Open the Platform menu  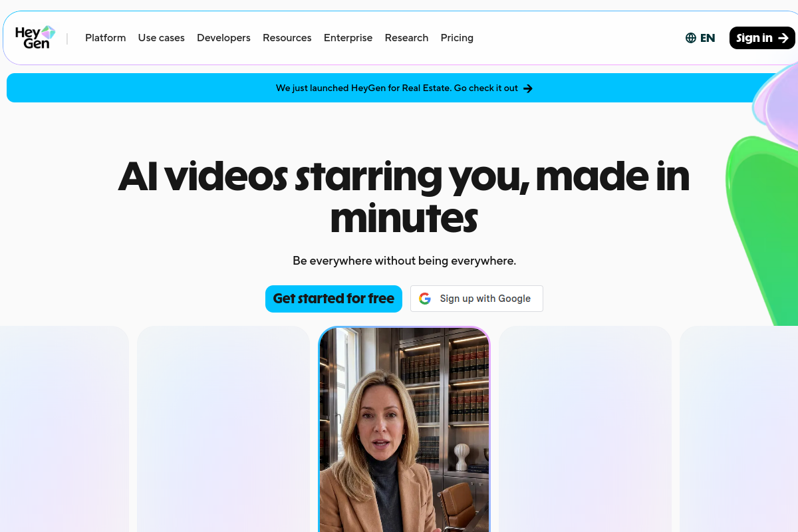pos(105,38)
